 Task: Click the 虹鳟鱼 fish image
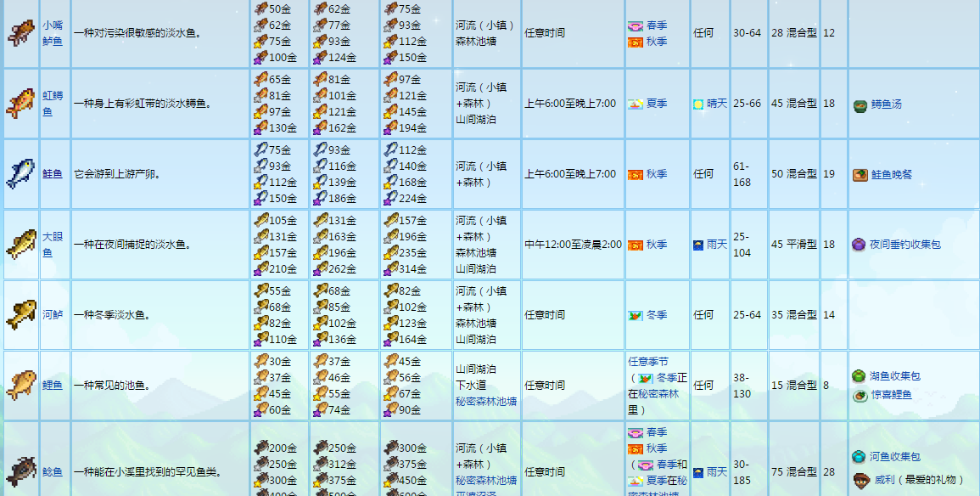click(21, 104)
